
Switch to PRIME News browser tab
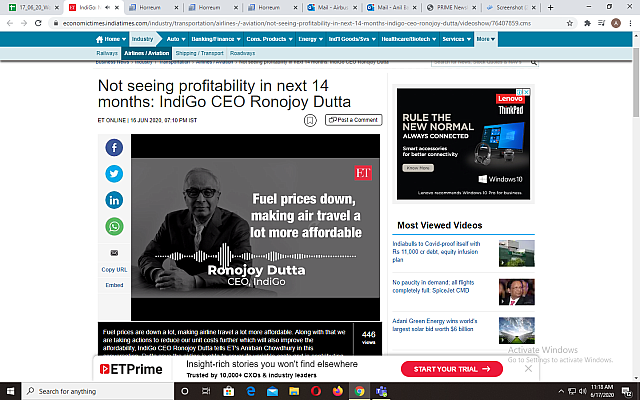click(452, 7)
